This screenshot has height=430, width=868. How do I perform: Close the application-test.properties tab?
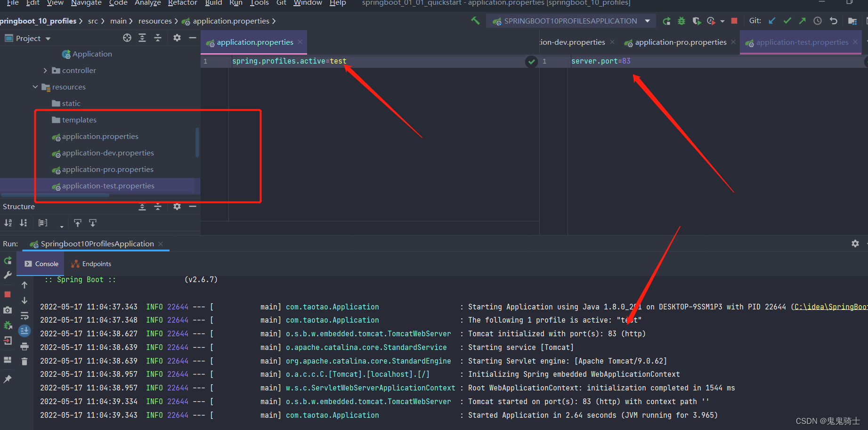click(x=855, y=42)
